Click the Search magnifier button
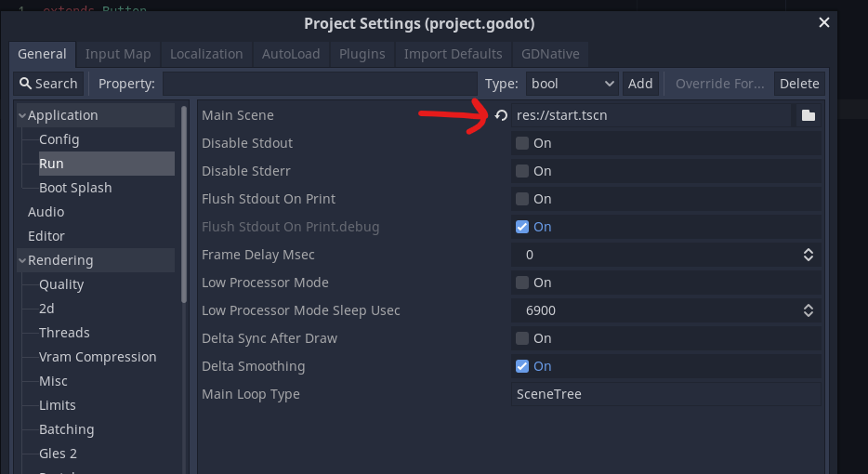The width and height of the screenshot is (868, 474). click(x=48, y=84)
